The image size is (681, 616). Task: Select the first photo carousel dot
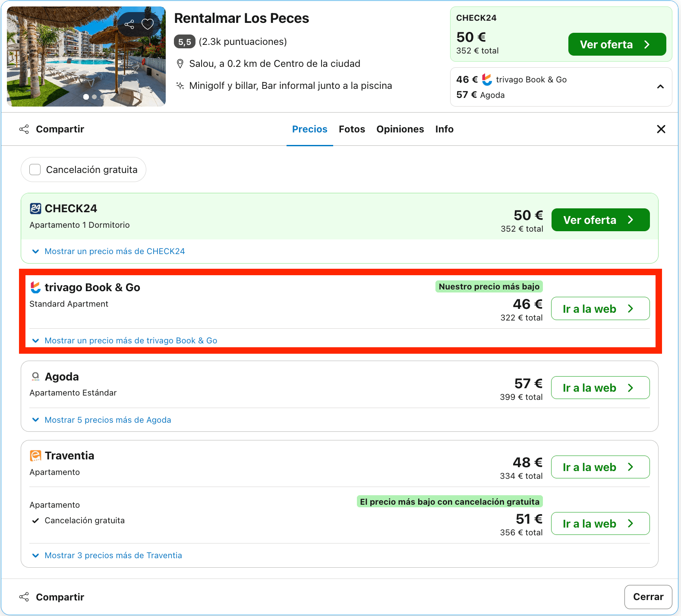(x=86, y=97)
